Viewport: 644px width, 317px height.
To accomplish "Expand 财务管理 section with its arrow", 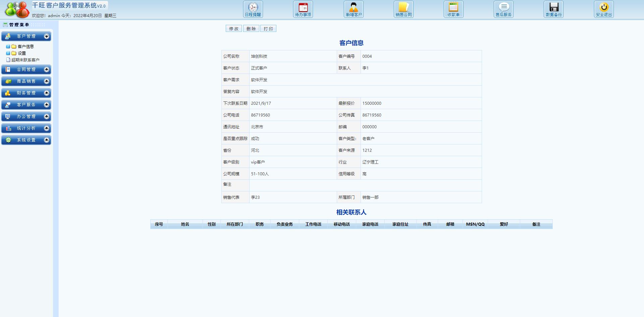I will coord(47,93).
